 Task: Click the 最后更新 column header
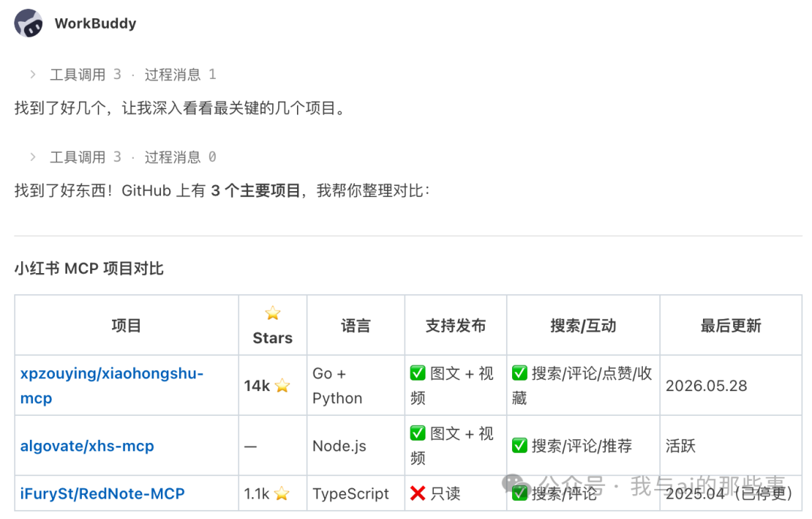click(x=731, y=326)
